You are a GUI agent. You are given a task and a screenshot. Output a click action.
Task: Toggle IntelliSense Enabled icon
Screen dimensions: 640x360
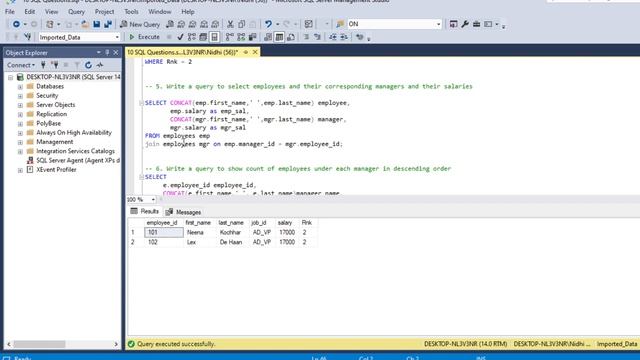pyautogui.click(x=214, y=37)
